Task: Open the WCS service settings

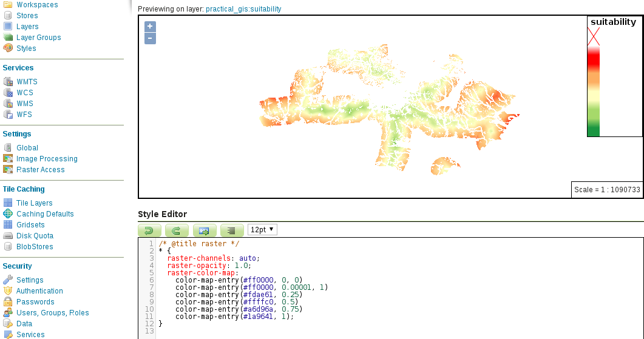Action: click(x=25, y=93)
